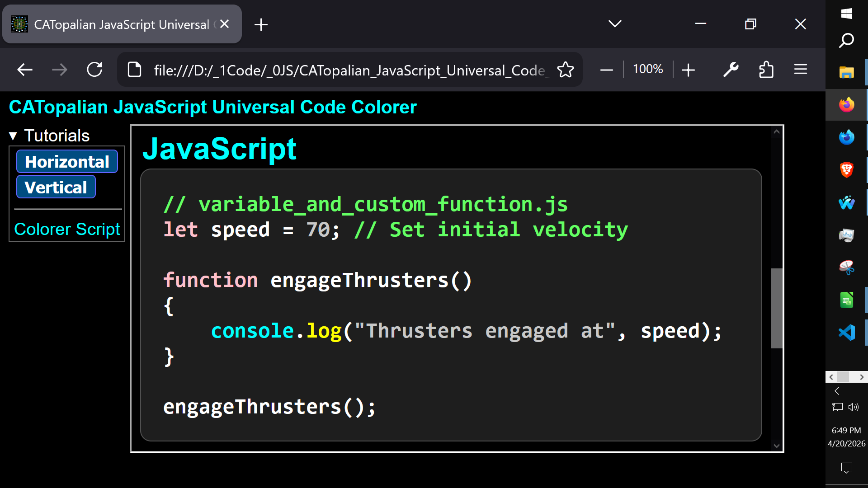The height and width of the screenshot is (488, 868).
Task: Click the code panel scrollbar
Action: click(776, 309)
